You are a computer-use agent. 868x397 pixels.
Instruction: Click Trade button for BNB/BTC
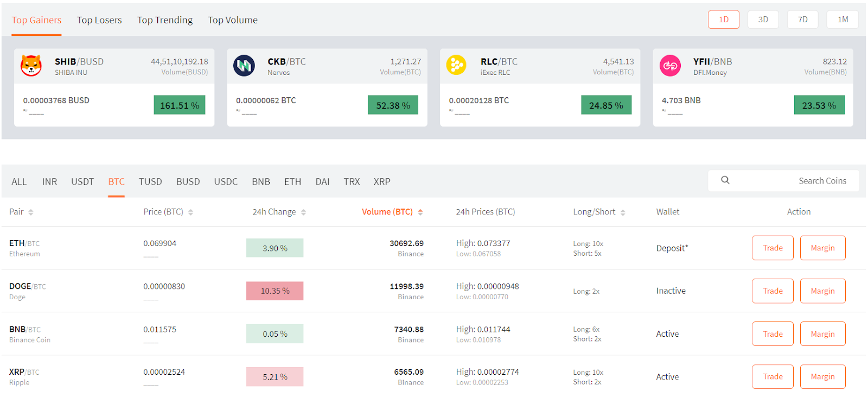click(773, 333)
